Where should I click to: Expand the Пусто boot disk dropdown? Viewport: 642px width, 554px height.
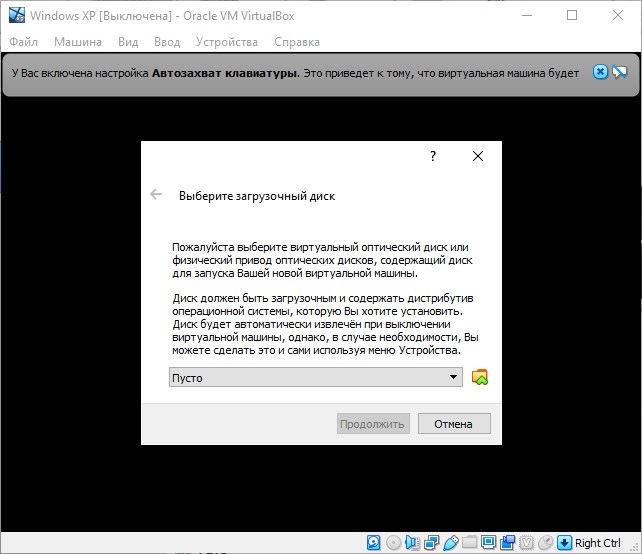click(x=454, y=377)
